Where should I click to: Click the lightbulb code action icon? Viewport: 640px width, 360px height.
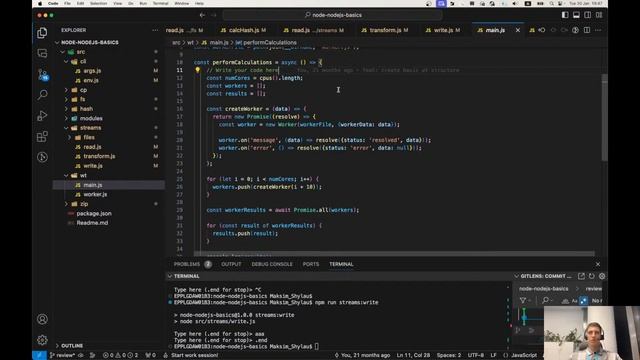coord(198,70)
